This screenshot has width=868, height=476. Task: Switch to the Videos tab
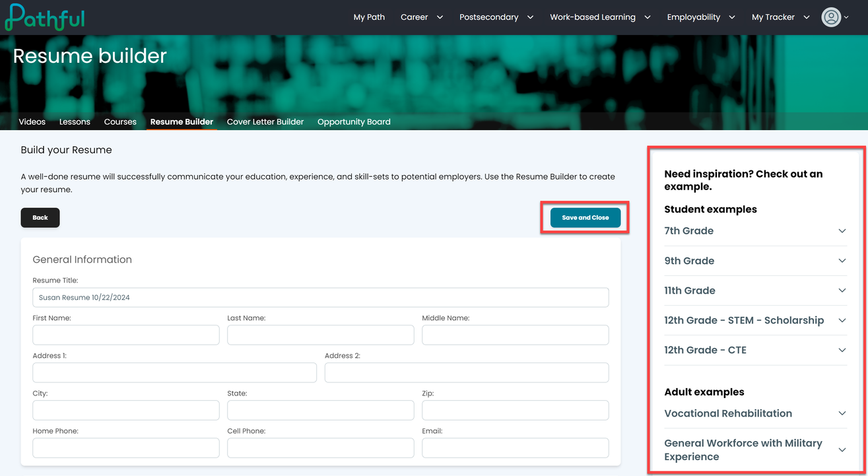pos(32,121)
